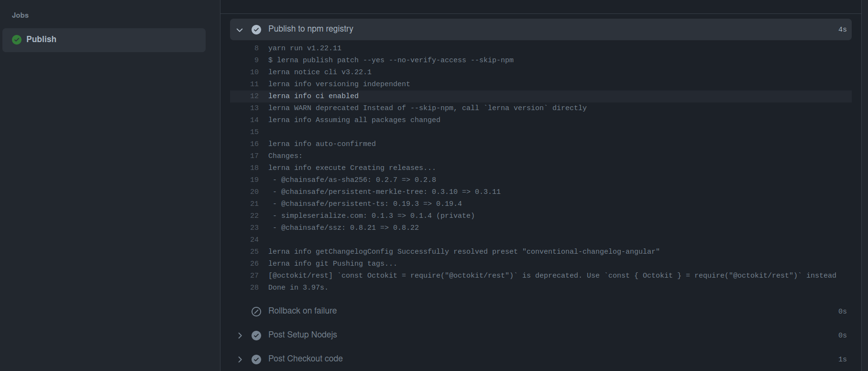
Task: Click the Post Checkout code step label
Action: [305, 359]
